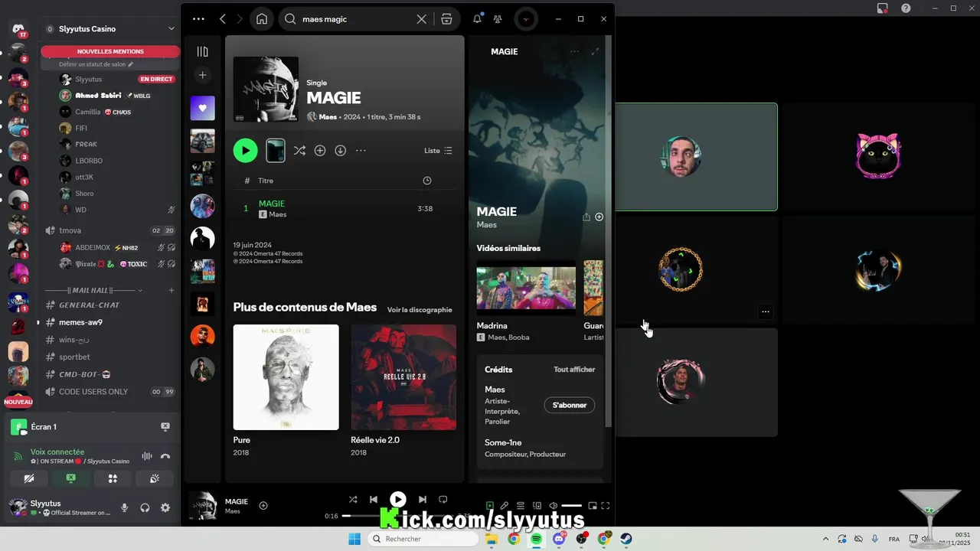The width and height of the screenshot is (980, 551).
Task: Disconnect from Discord voice with hang-up icon
Action: 165,457
